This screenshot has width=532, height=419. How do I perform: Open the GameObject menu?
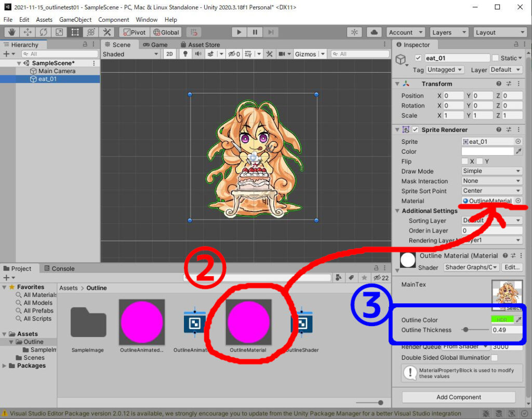point(75,20)
